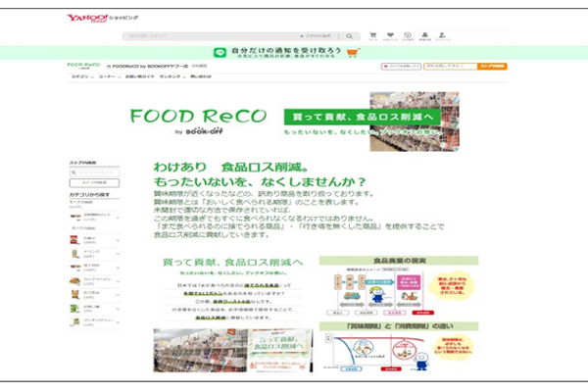The height and width of the screenshot is (392, 588).
Task: Open the account person icon in header
Action: pyautogui.click(x=443, y=36)
